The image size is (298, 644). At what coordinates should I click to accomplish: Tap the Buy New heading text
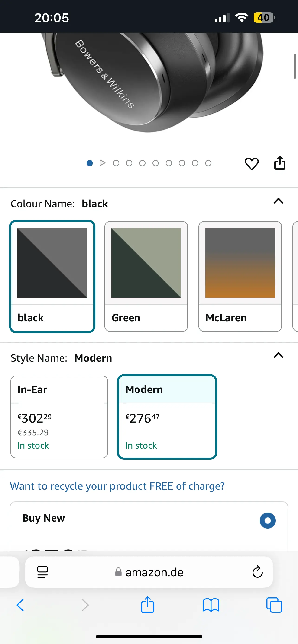tap(44, 518)
